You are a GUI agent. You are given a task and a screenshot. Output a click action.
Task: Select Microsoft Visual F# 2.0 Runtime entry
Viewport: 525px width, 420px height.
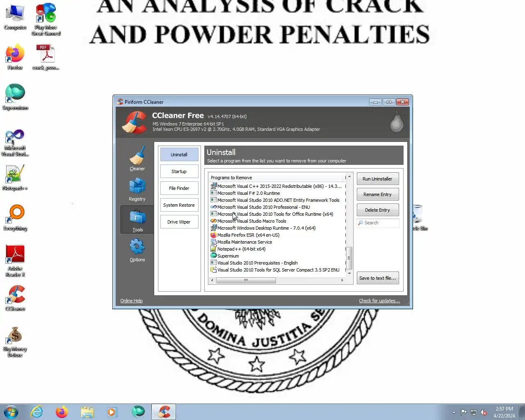277,193
